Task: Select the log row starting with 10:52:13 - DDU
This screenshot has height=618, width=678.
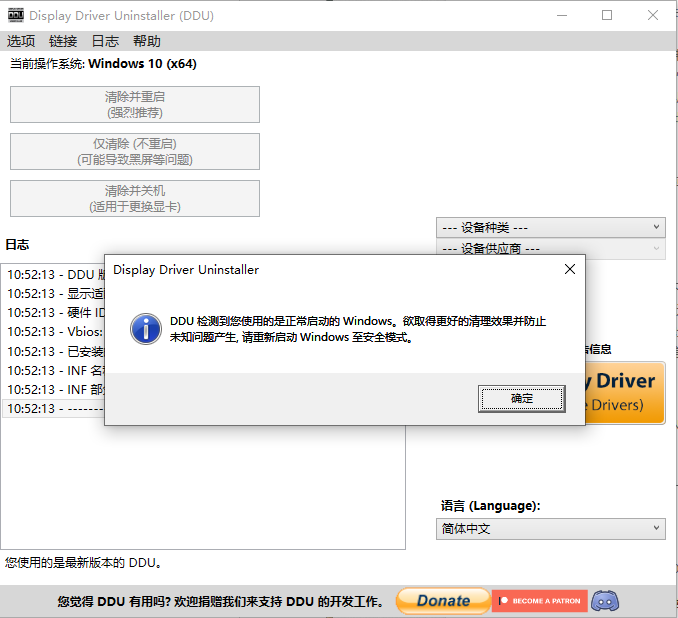Action: (x=55, y=275)
